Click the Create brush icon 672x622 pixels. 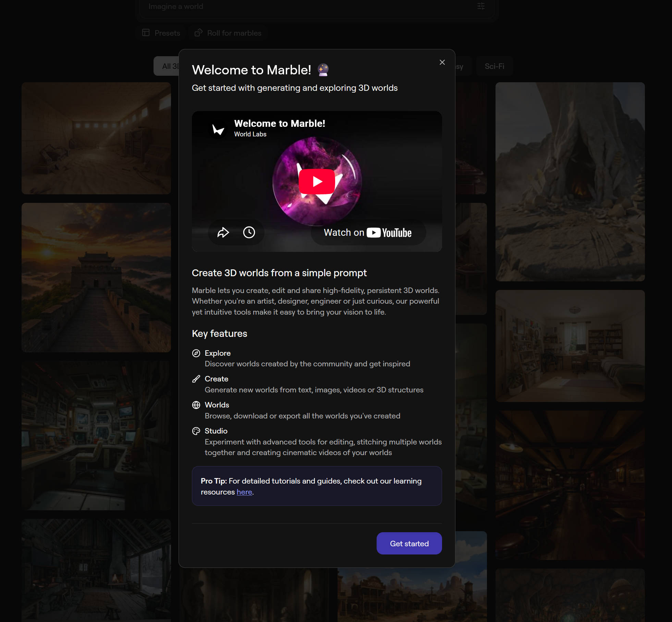[x=196, y=379]
